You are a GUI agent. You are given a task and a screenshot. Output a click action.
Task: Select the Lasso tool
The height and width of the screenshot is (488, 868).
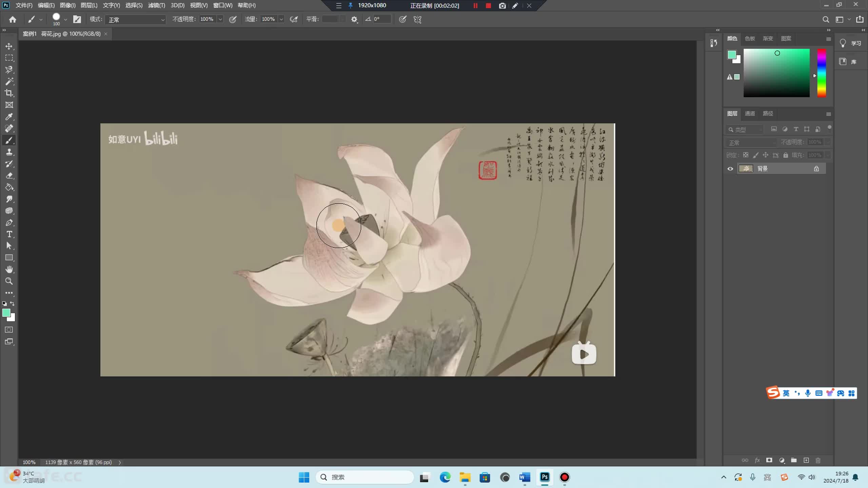[9, 70]
